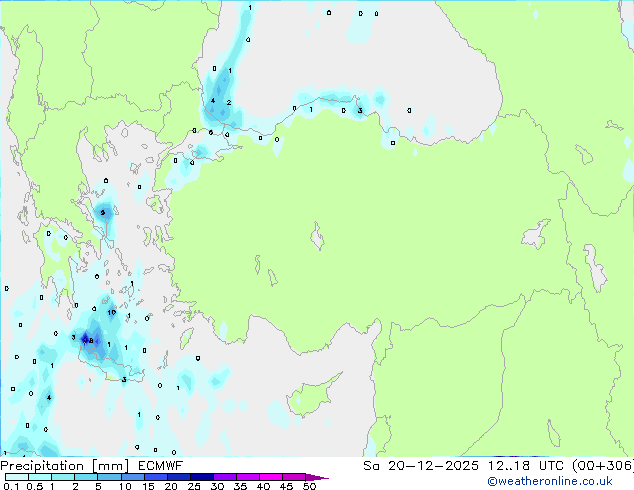
Task: Click the "ECMWF" model label
Action: coord(161,466)
